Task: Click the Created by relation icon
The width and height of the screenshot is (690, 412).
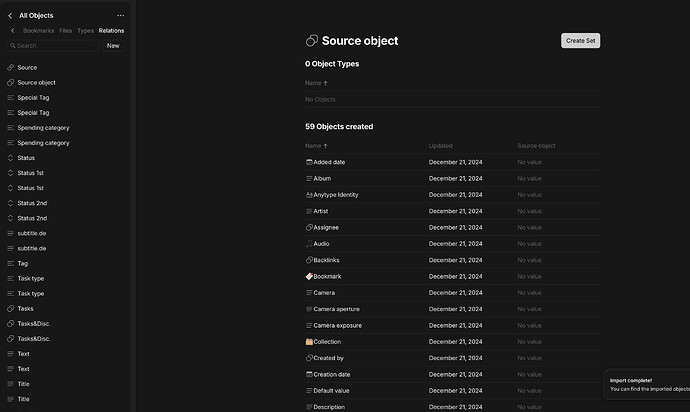Action: (309, 358)
